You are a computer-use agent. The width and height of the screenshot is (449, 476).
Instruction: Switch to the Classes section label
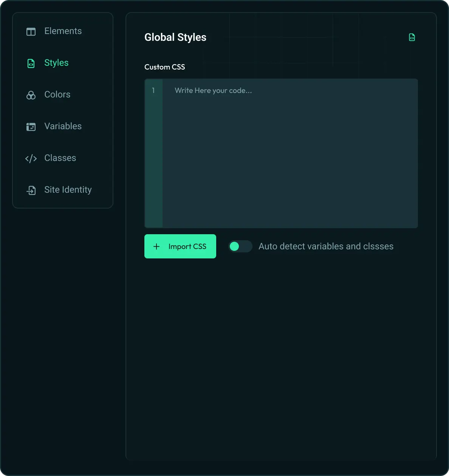[60, 158]
